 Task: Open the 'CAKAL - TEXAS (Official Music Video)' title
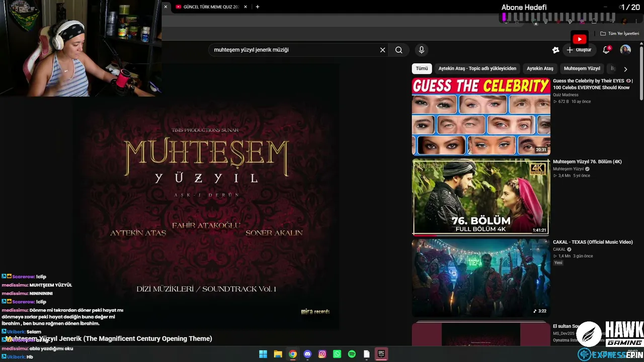coord(593,242)
